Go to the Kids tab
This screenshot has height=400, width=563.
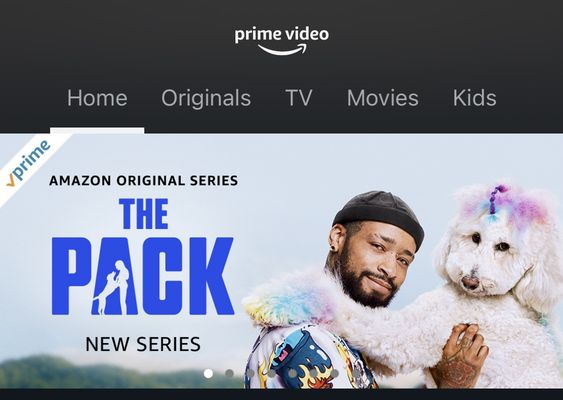[475, 98]
